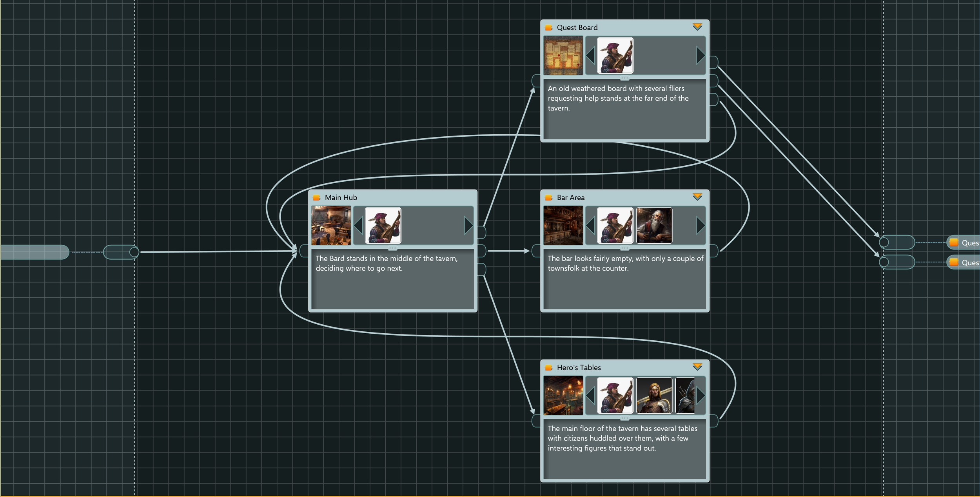Viewport: 980px width, 497px height.
Task: Select the old bartender portrait in Bar Area
Action: pos(654,226)
